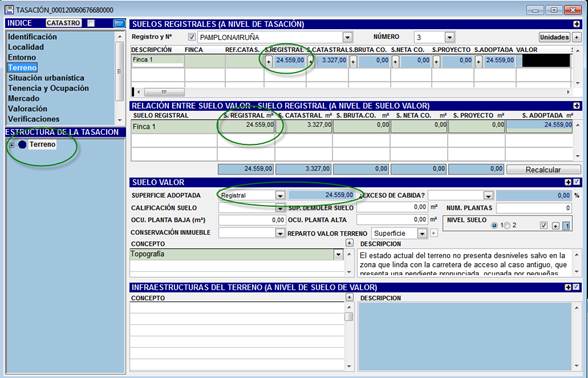
Task: Toggle the Registro y Nº checkbox
Action: (192, 37)
